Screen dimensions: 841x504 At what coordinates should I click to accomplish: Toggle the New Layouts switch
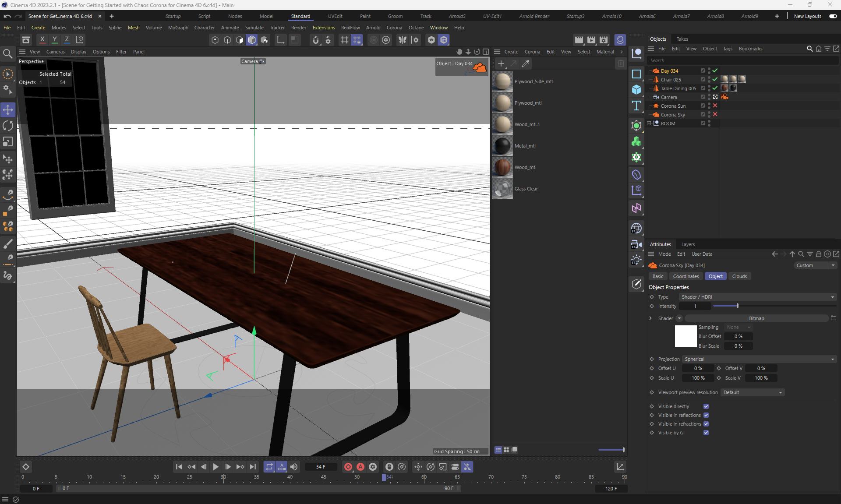pyautogui.click(x=833, y=16)
